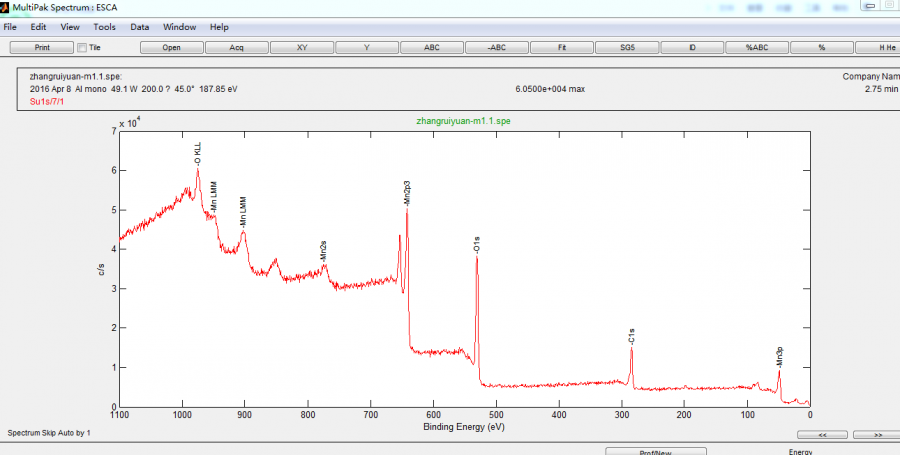This screenshot has height=455, width=900.
Task: Click the Open toolbar button
Action: (x=172, y=48)
